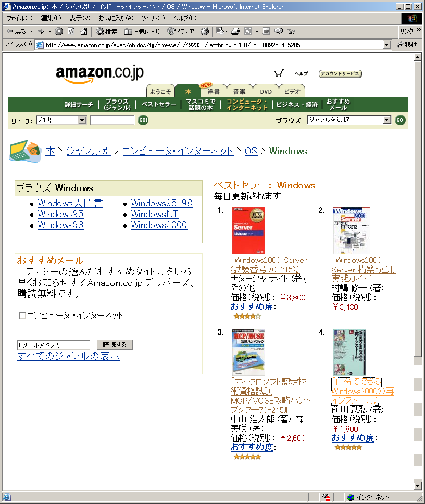Click the red Windows2000 Server book cover
This screenshot has width=425, height=504.
(x=248, y=231)
